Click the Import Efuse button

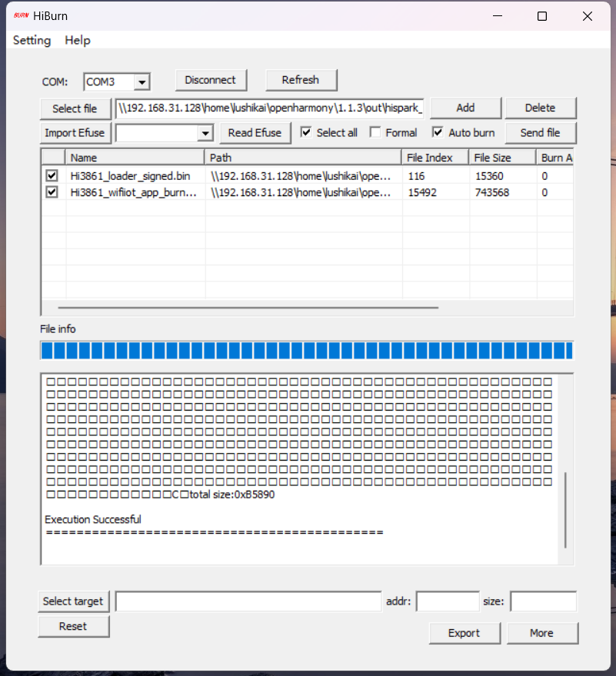coord(75,133)
